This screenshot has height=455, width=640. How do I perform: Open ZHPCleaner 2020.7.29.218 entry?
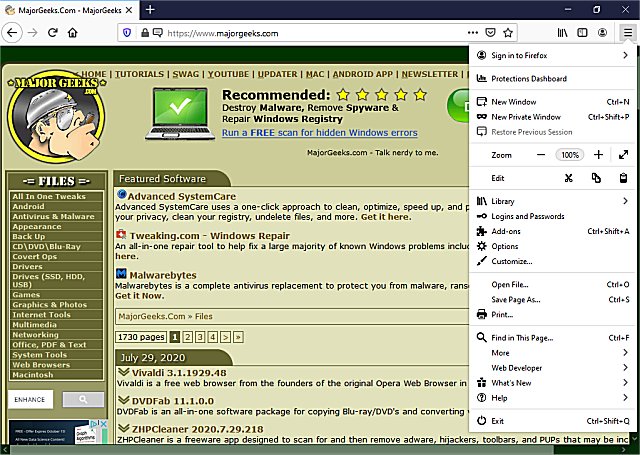pyautogui.click(x=198, y=429)
